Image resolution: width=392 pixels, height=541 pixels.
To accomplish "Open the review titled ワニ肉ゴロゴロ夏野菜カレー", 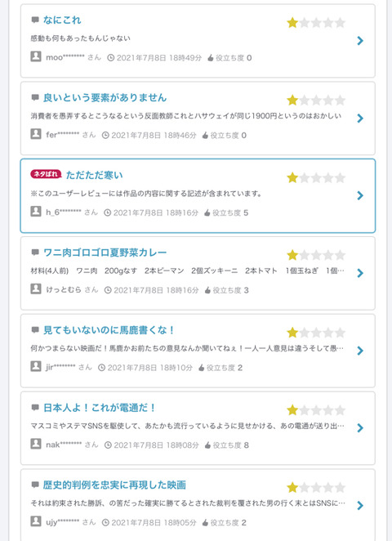I will 105,253.
